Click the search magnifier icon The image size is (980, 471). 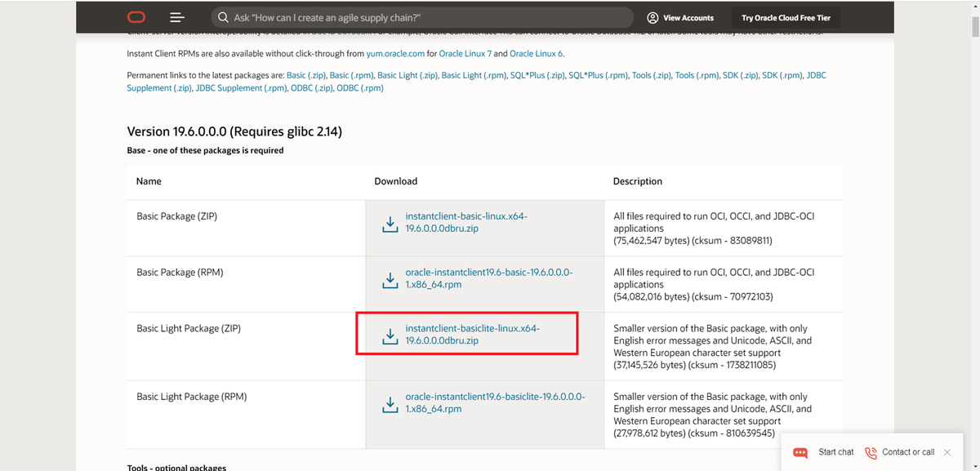tap(223, 17)
